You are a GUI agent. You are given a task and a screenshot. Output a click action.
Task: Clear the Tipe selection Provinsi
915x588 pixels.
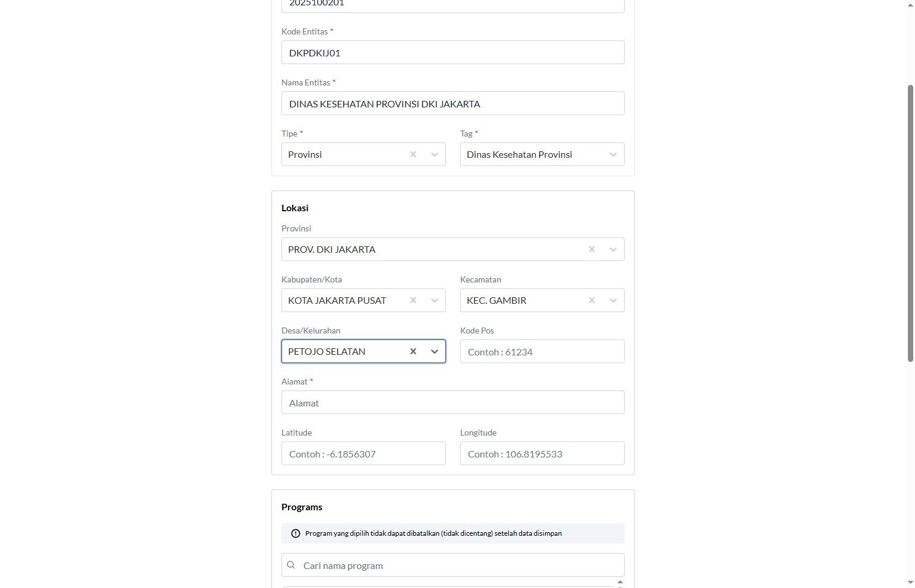(x=413, y=154)
